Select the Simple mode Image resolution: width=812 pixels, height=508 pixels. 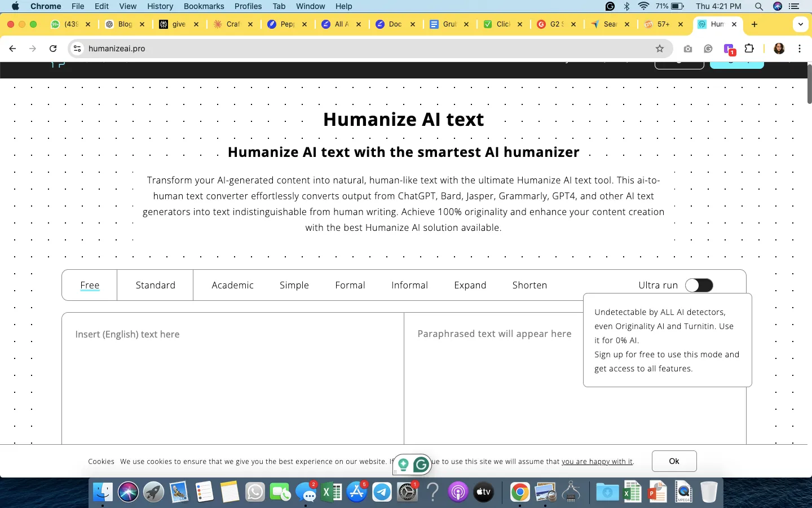294,285
